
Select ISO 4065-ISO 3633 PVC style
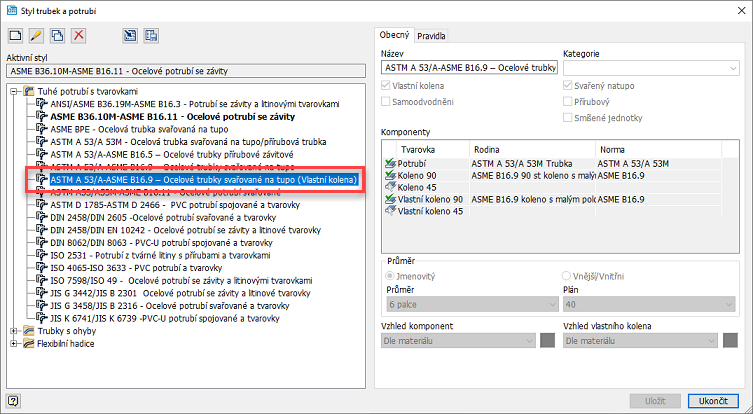[136, 268]
